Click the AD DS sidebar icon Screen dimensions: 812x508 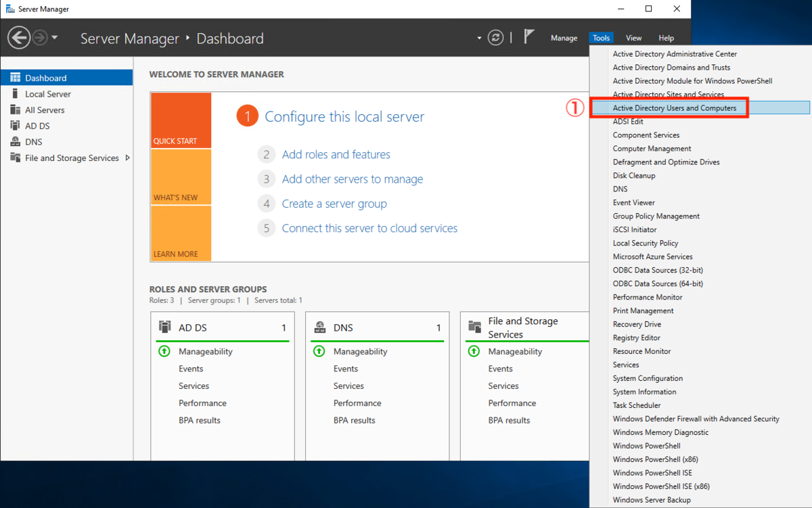click(15, 126)
